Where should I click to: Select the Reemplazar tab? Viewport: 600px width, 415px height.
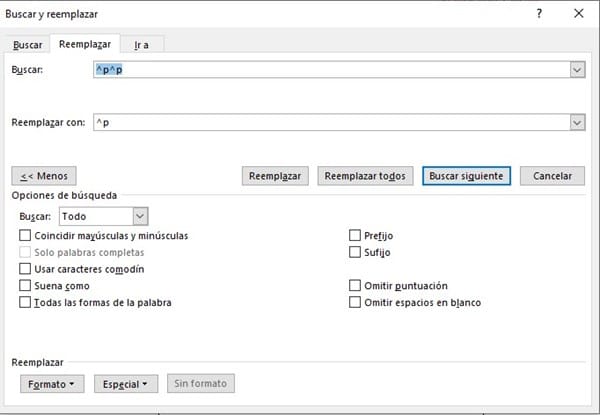click(x=84, y=45)
